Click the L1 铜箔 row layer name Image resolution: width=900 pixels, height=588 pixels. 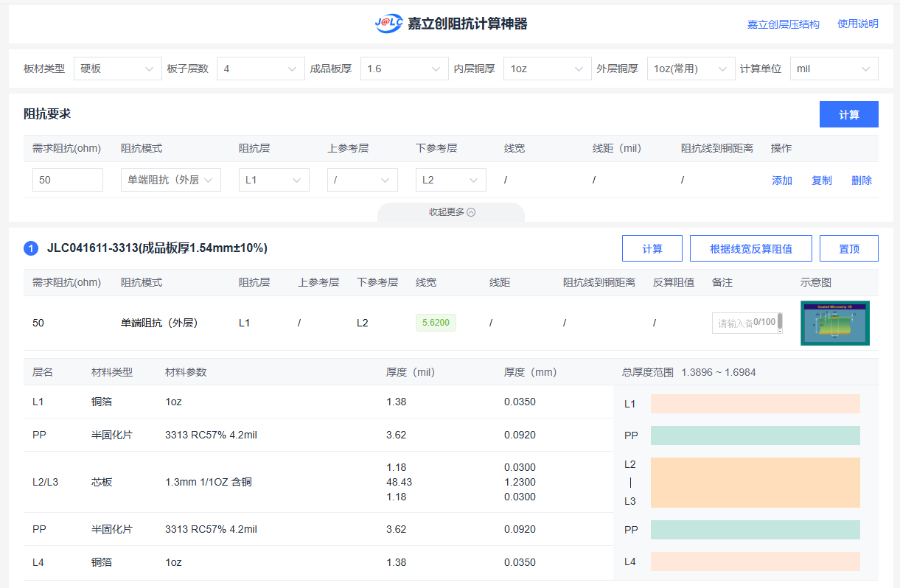coord(38,402)
